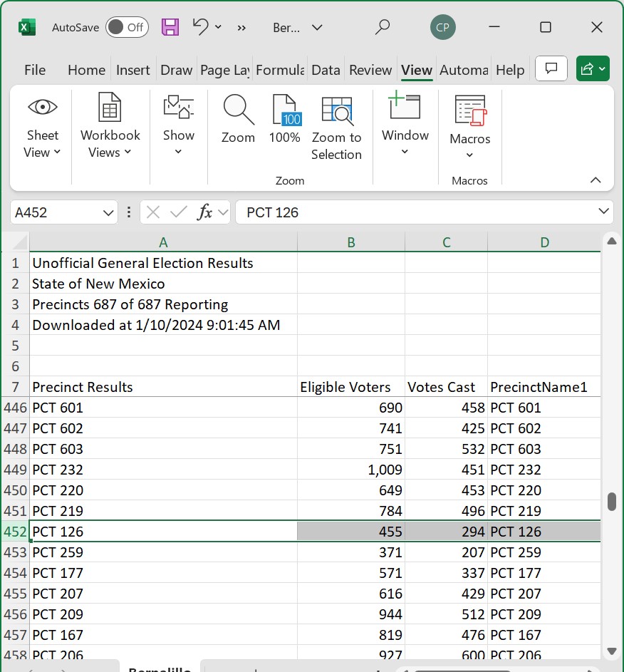Cancel formula entry with X icon
The height and width of the screenshot is (672, 624).
point(153,212)
